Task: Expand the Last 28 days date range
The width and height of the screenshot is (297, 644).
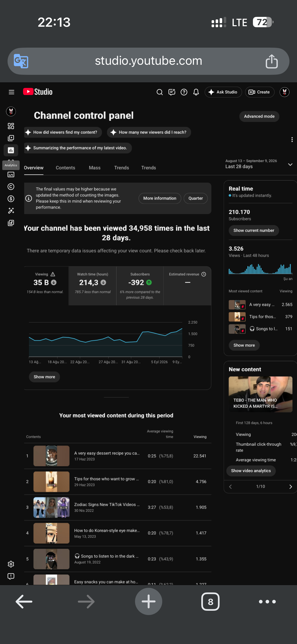Action: click(259, 164)
